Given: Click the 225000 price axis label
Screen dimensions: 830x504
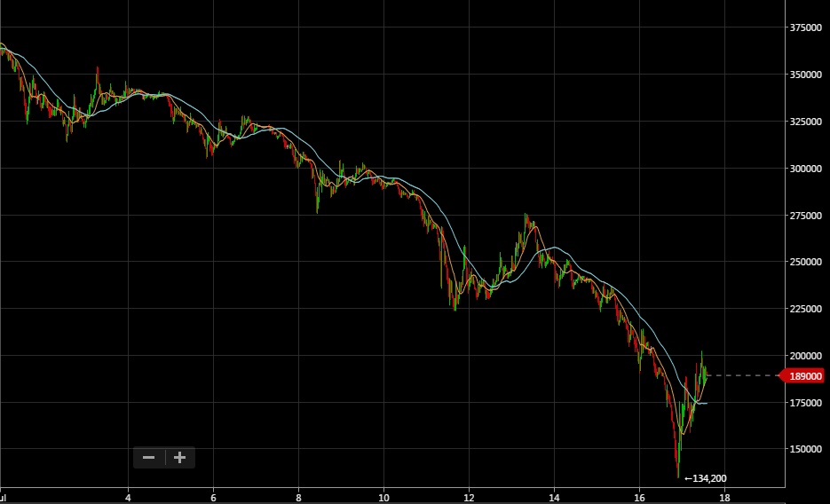Looking at the screenshot, I should [x=805, y=308].
